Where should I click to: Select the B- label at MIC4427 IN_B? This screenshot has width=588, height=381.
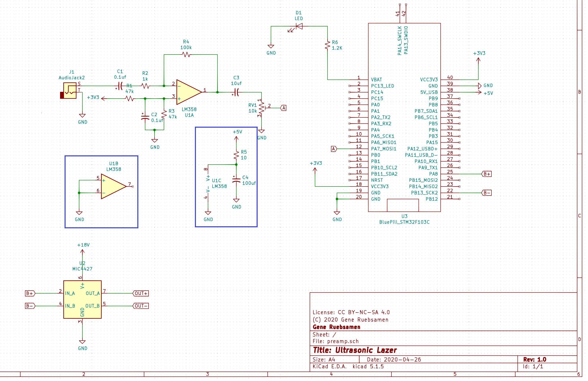coord(30,306)
